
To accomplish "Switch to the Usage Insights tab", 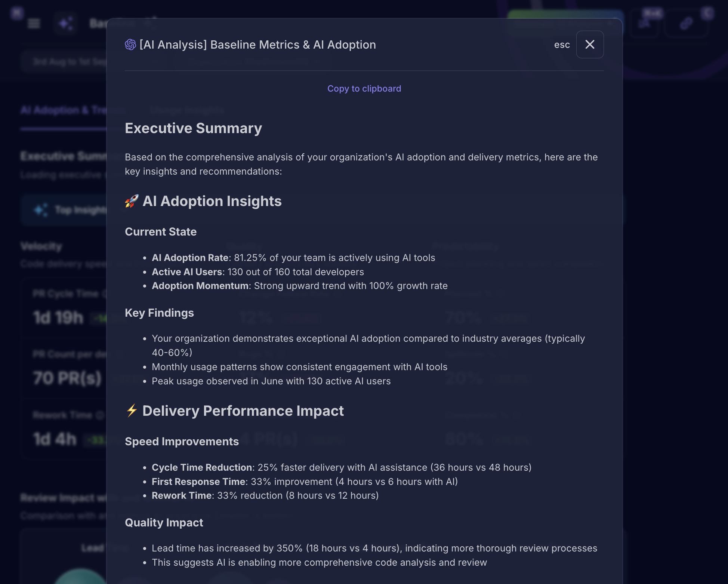I will click(187, 110).
